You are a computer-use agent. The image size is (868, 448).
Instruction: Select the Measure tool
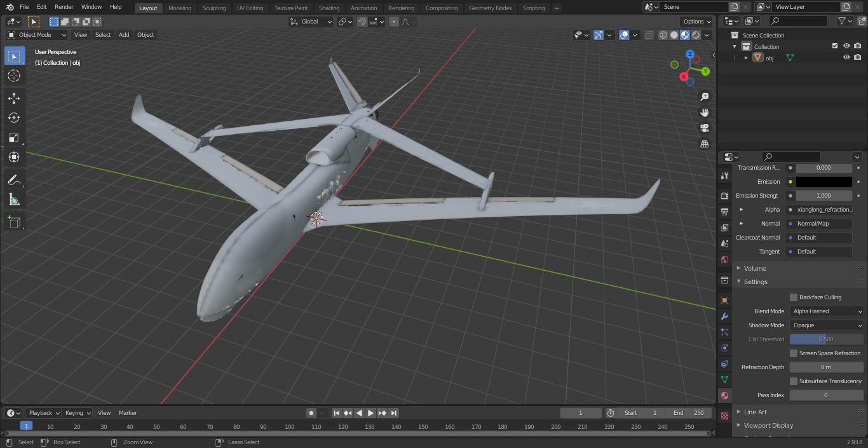[14, 200]
